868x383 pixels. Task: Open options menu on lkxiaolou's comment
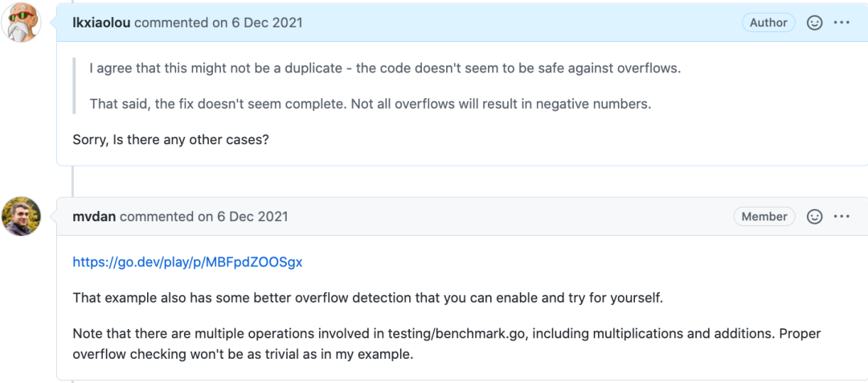[x=841, y=23]
